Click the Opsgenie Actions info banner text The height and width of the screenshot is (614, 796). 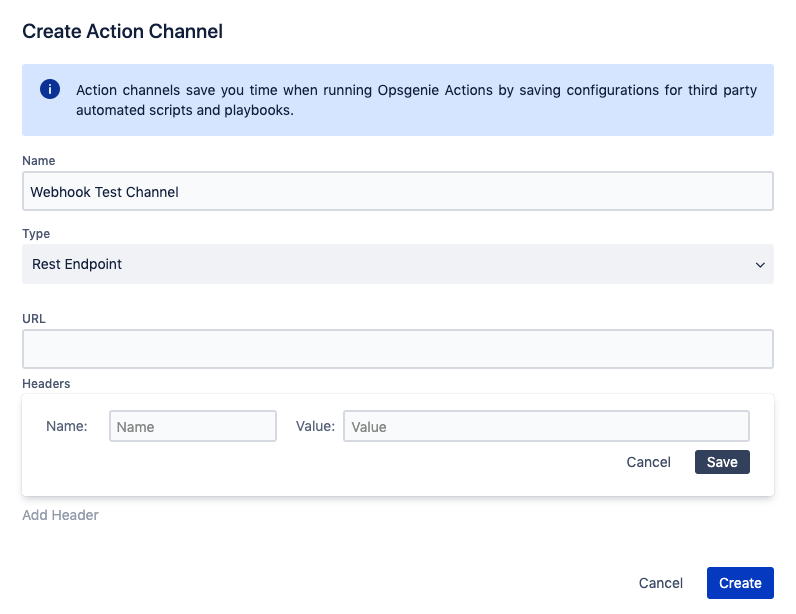tap(416, 100)
